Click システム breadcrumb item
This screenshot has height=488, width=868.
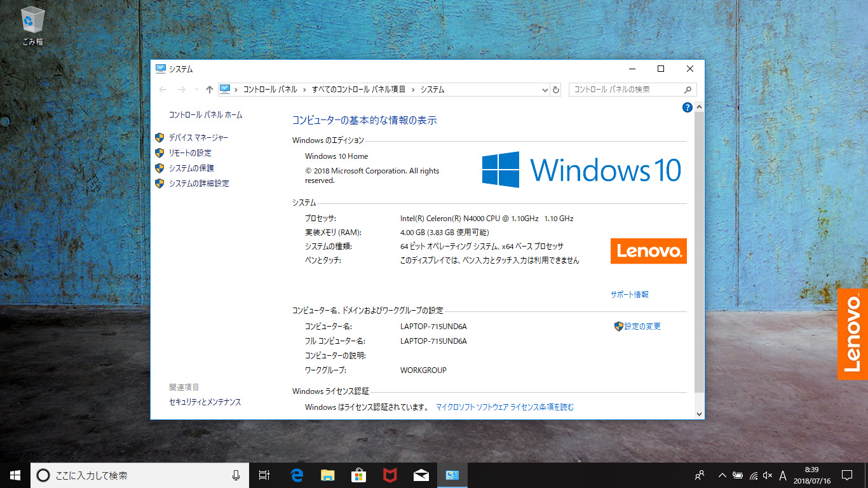coord(432,90)
